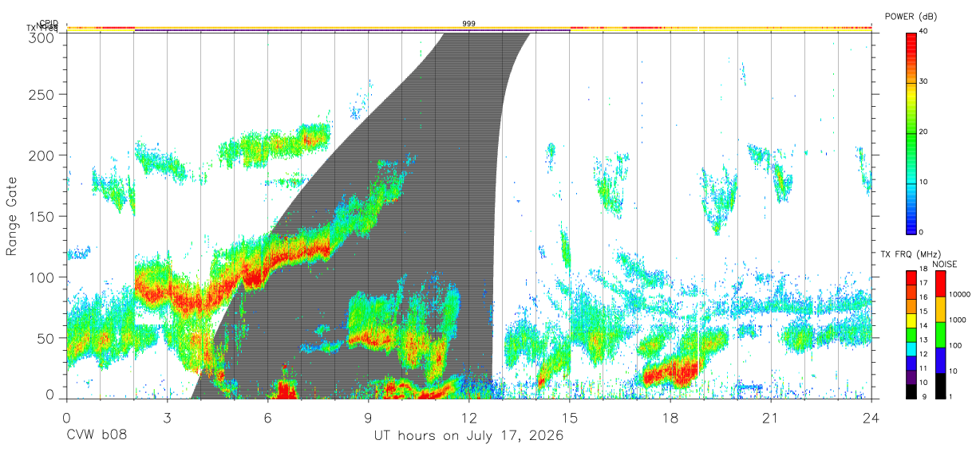Click the orange 1000-10000 segment of NOISE scale
The width and height of the screenshot is (980, 452).
click(x=940, y=309)
